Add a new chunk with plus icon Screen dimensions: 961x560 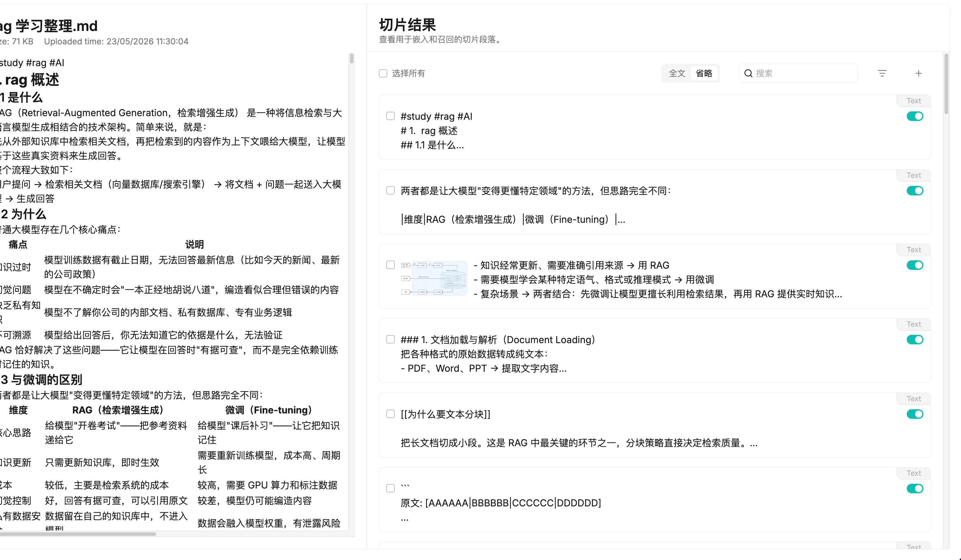[x=919, y=73]
